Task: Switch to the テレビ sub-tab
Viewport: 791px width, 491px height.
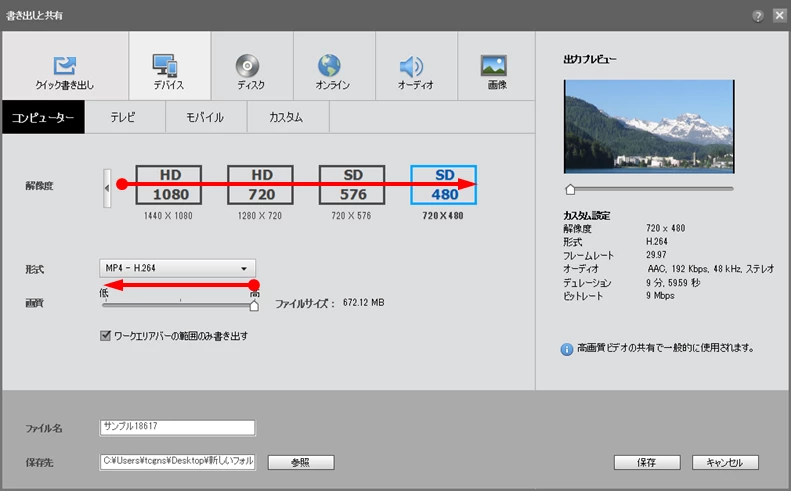Action: [x=125, y=117]
